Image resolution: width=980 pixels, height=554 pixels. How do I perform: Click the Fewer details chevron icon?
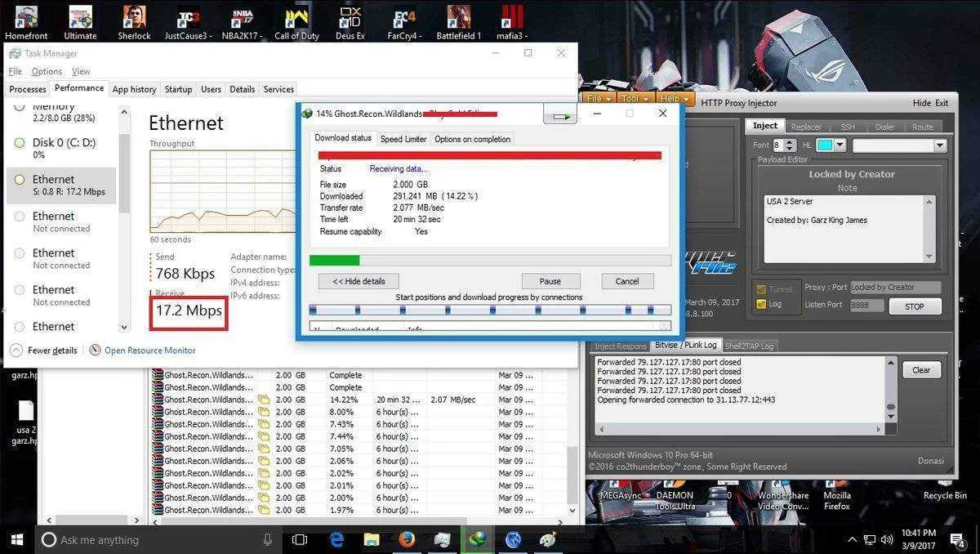(x=16, y=350)
